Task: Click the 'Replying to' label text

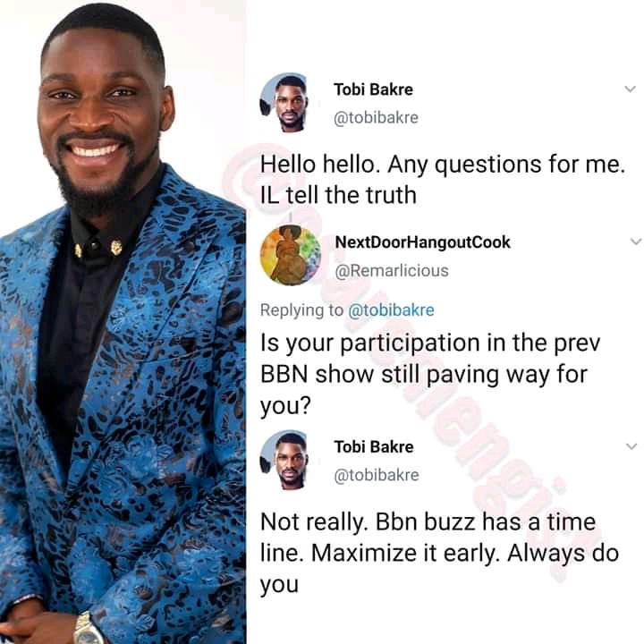Action: tap(301, 310)
